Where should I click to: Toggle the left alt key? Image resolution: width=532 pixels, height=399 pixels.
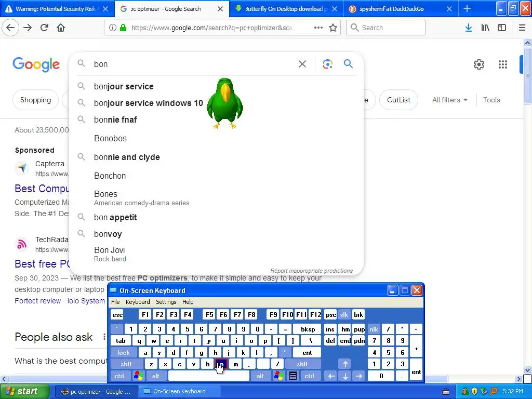point(156,376)
